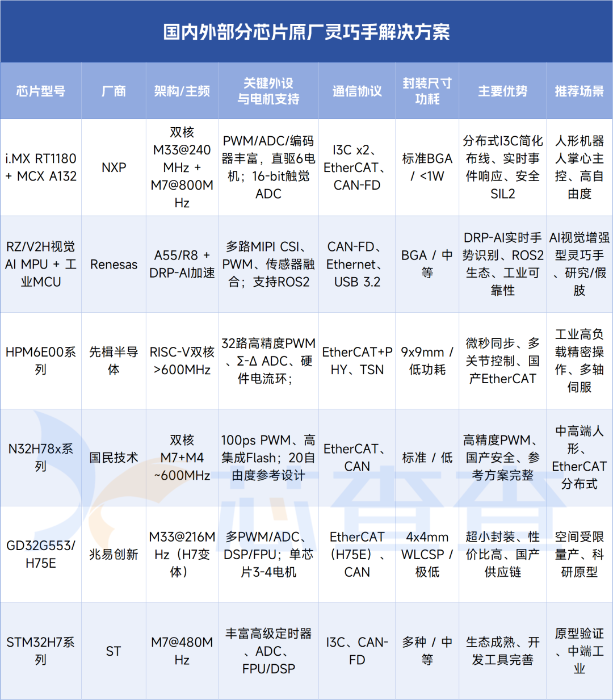This screenshot has width=613, height=700.
Task: Select the 9x9mm / 低功耗 cell
Action: (427, 361)
